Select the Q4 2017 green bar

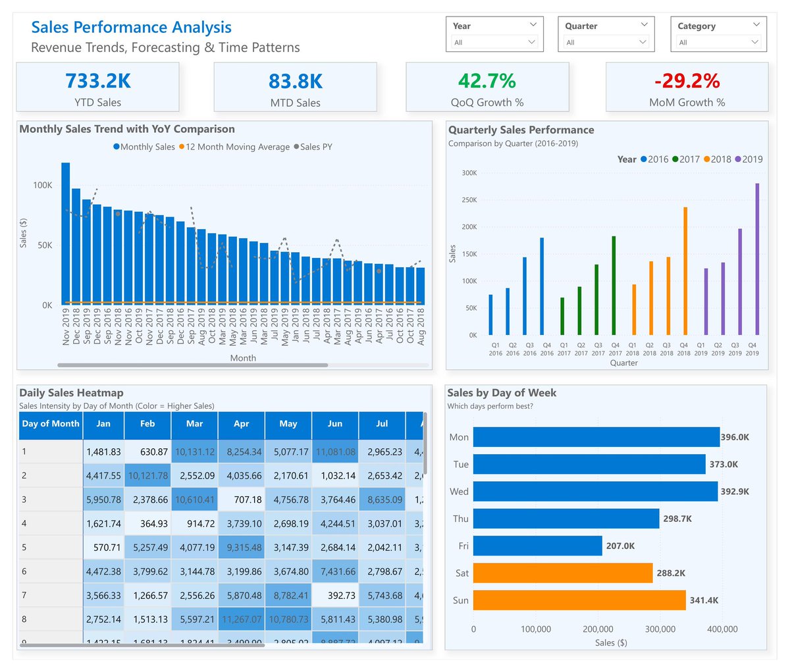pyautogui.click(x=614, y=286)
